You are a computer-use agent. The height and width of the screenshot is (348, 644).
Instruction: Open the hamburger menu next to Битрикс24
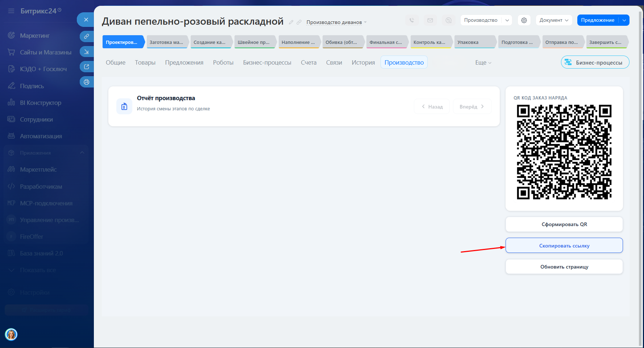11,11
